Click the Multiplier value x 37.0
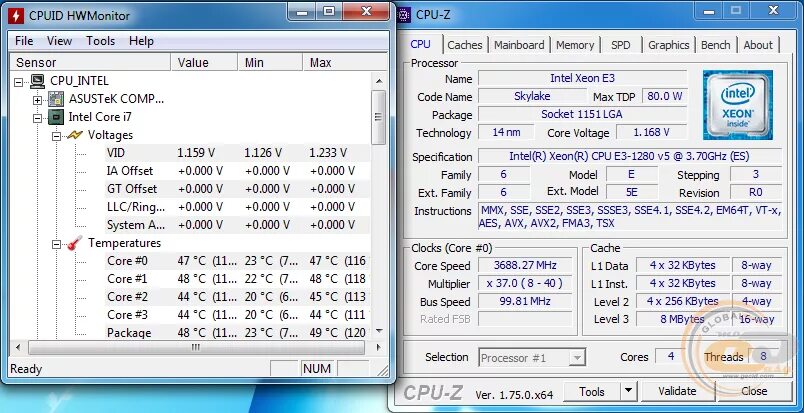The height and width of the screenshot is (413, 804). click(x=525, y=283)
